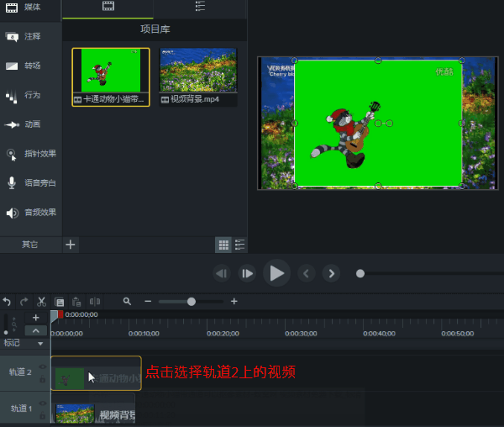The image size is (504, 427).
Task: Select the cat clip on 轨道 2
Action: 96,373
